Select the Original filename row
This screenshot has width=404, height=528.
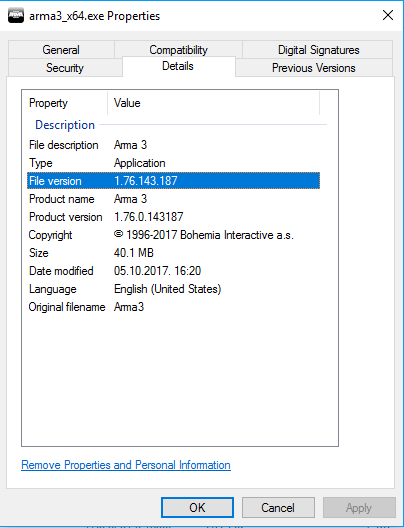[173, 307]
